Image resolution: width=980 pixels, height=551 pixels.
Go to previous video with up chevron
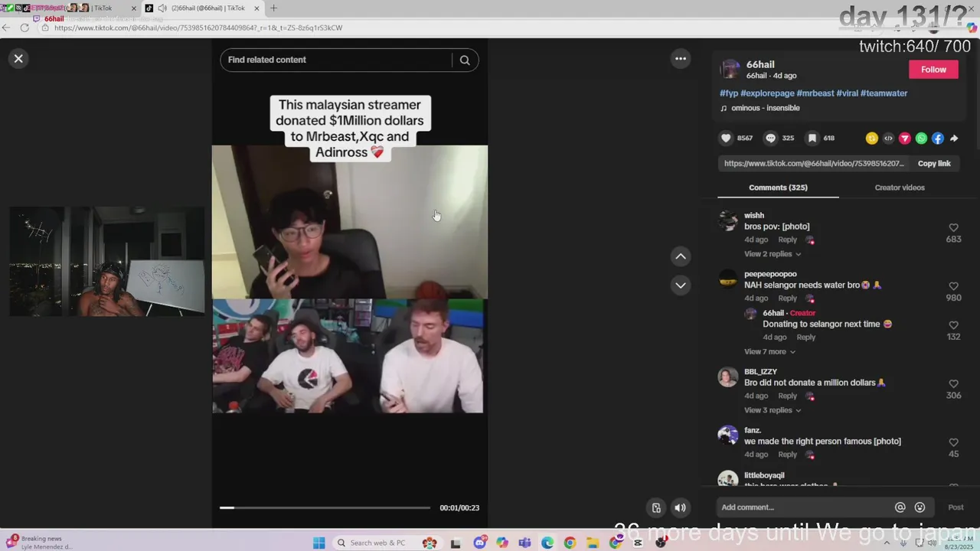pyautogui.click(x=681, y=256)
